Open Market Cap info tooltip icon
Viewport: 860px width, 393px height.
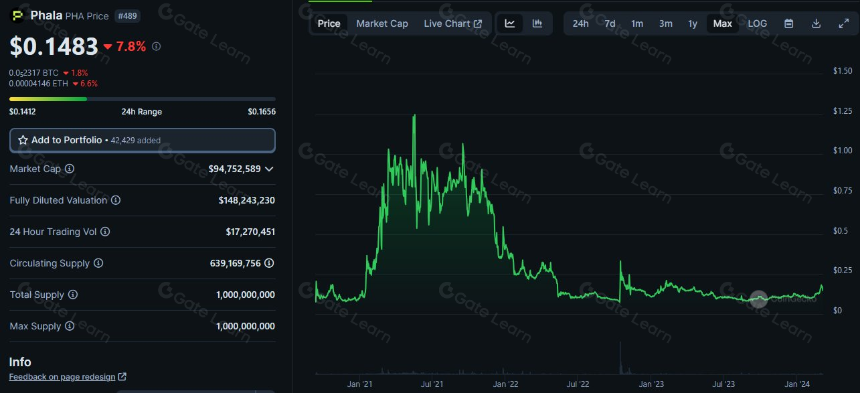tap(70, 169)
